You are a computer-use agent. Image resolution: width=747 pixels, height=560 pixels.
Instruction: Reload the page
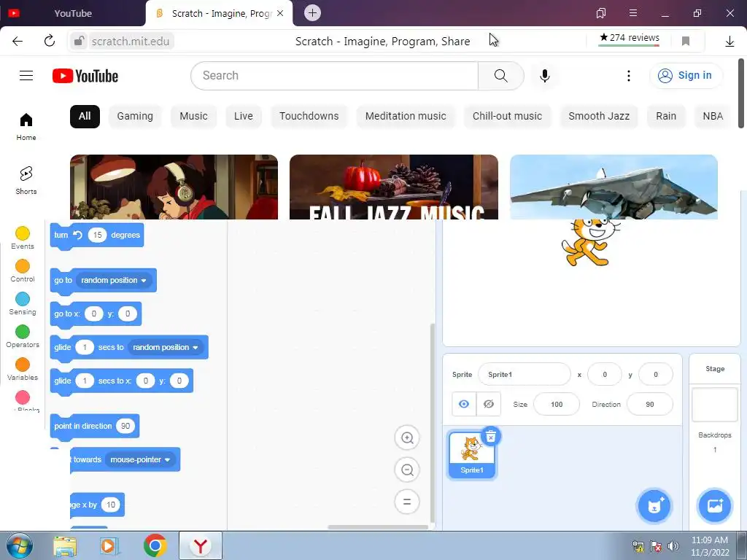50,41
